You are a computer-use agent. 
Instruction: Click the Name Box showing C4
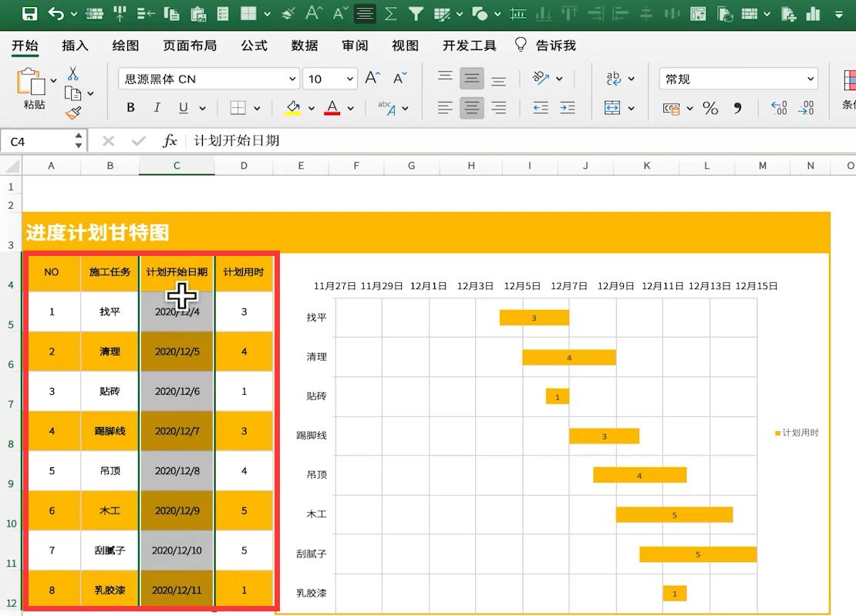[37, 141]
